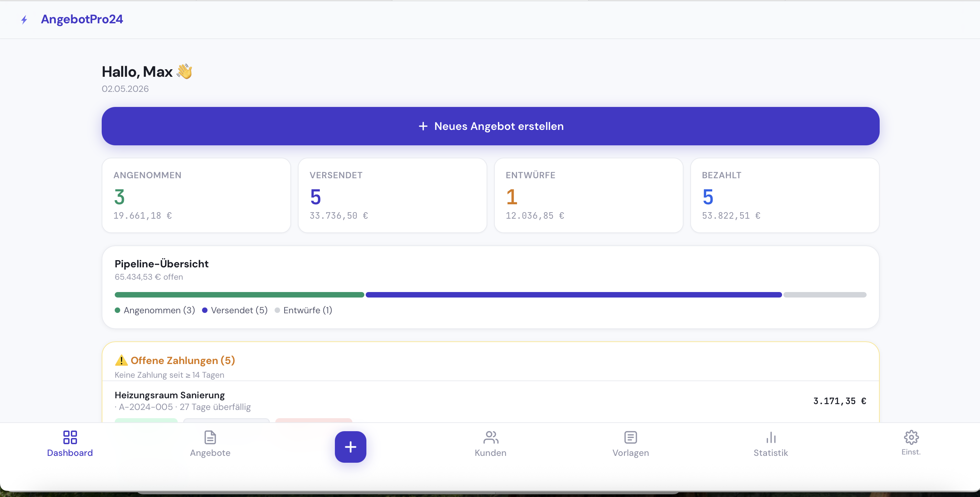
Task: Click the Pipeline-Übersicht heading
Action: click(161, 264)
